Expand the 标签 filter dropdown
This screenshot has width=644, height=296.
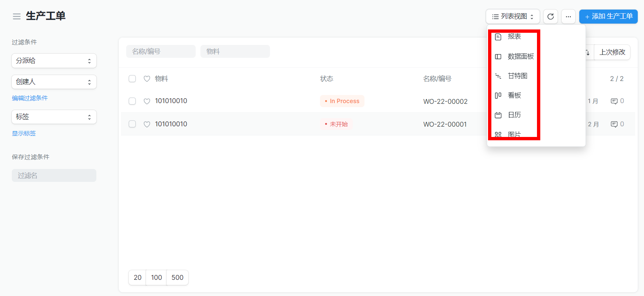(x=54, y=117)
